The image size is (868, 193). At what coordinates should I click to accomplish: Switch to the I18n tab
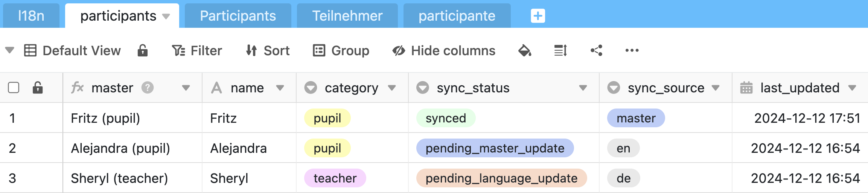pyautogui.click(x=31, y=16)
